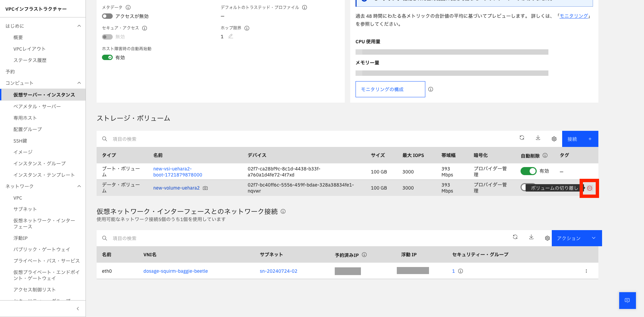644x317 pixels.
Task: Click the camera icon next to new-volume-uehara2
Action: 205,188
